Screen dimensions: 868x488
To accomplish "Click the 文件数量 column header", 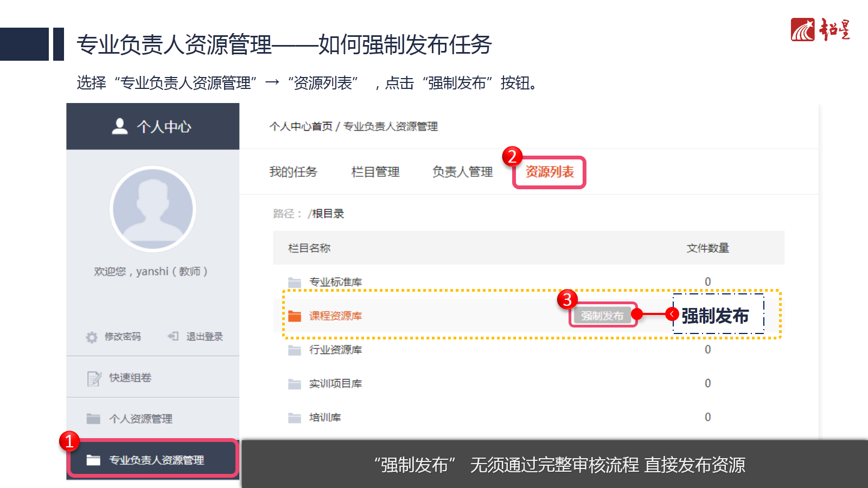I will pyautogui.click(x=708, y=248).
